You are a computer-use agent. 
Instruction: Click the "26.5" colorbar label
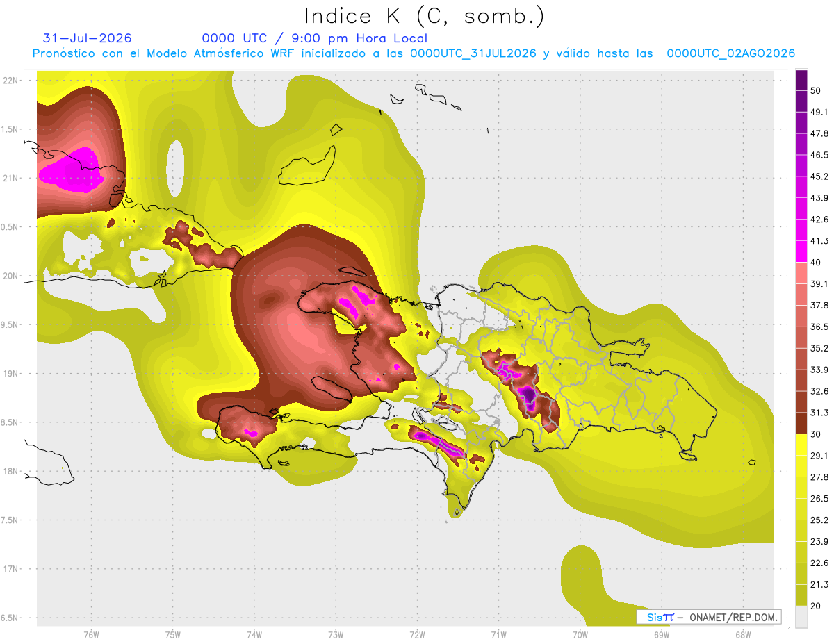pos(819,499)
